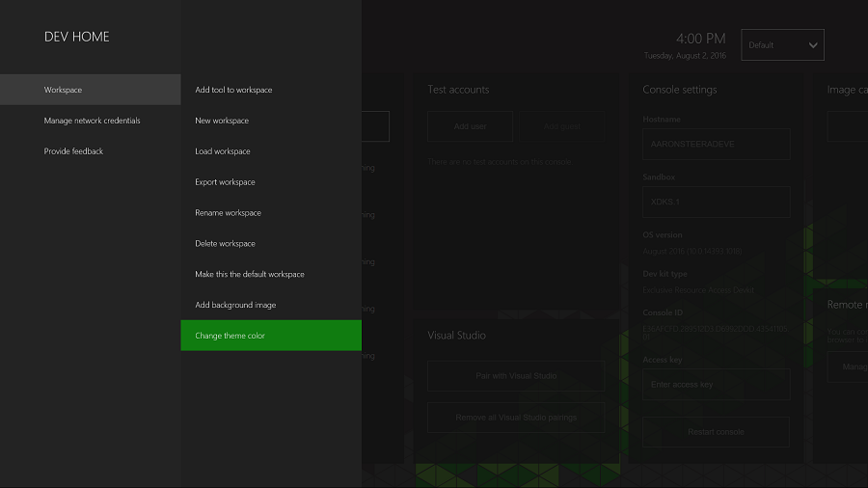868x488 pixels.
Task: Remove all Visual Studio pairings
Action: [516, 418]
